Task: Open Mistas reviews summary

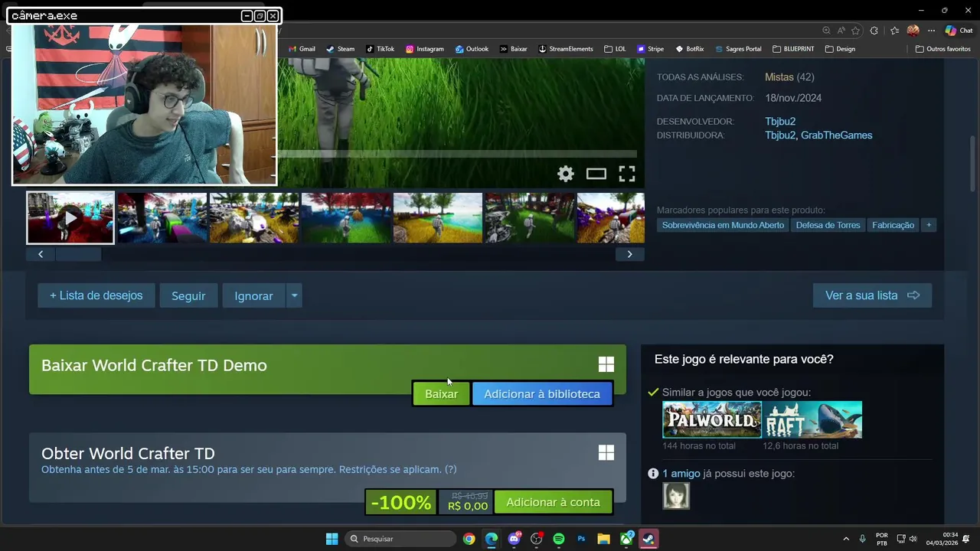Action: point(779,77)
